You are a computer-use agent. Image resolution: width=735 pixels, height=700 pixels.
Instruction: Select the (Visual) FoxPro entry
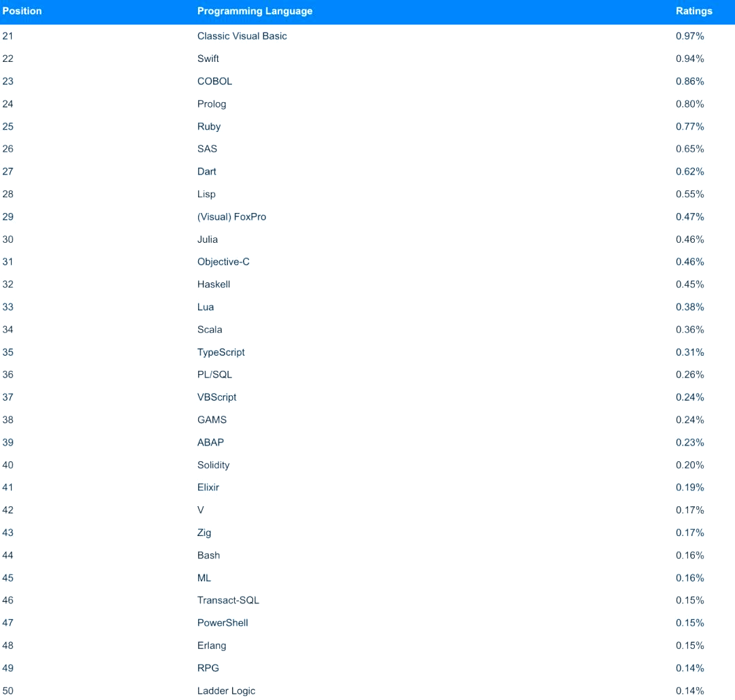231,217
